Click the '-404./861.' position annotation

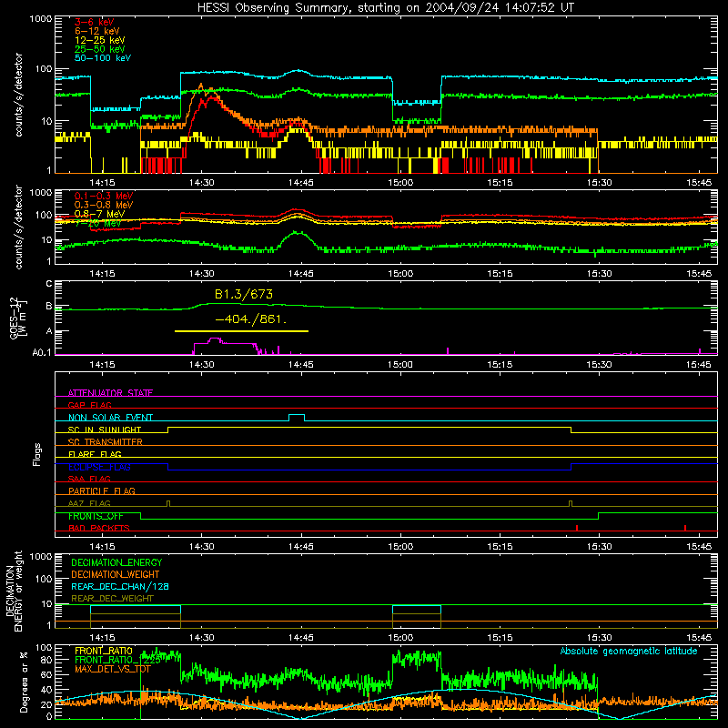[x=251, y=319]
